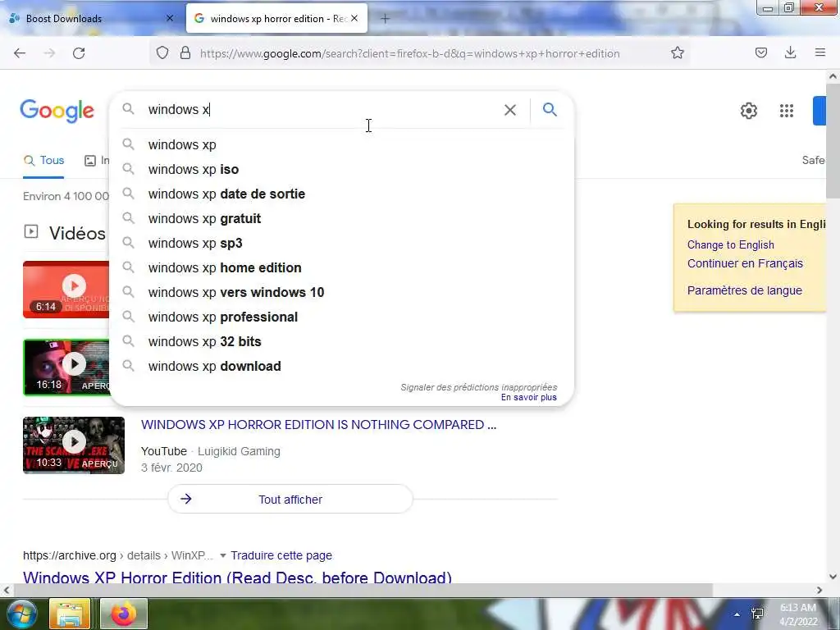Click 'Change to English' link
Image resolution: width=840 pixels, height=630 pixels.
(x=731, y=244)
